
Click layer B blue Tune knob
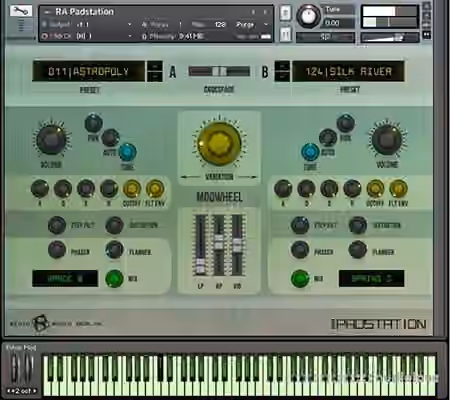pyautogui.click(x=310, y=152)
